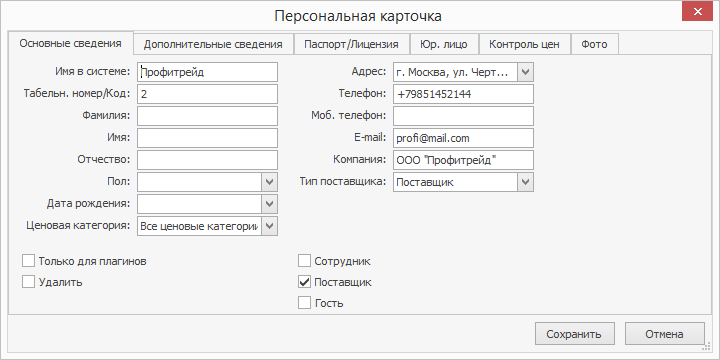Expand the Ценовая категория dropdown arrow
The image size is (720, 360).
[270, 226]
